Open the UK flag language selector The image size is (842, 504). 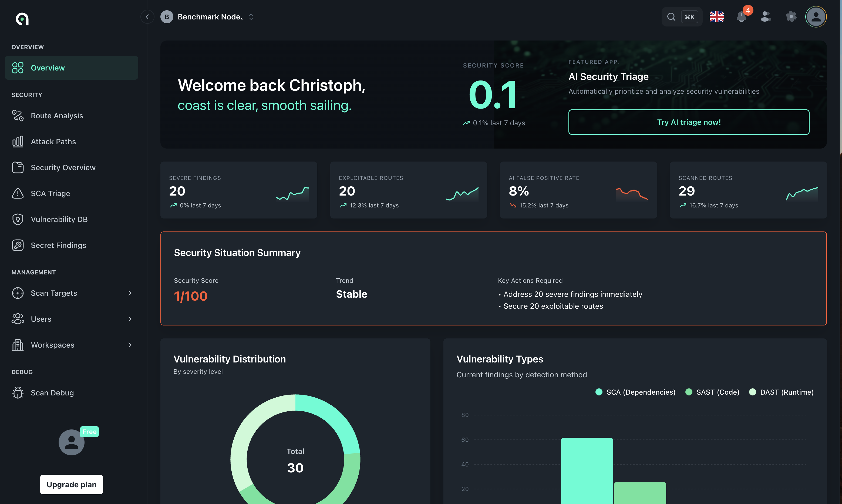click(x=716, y=17)
